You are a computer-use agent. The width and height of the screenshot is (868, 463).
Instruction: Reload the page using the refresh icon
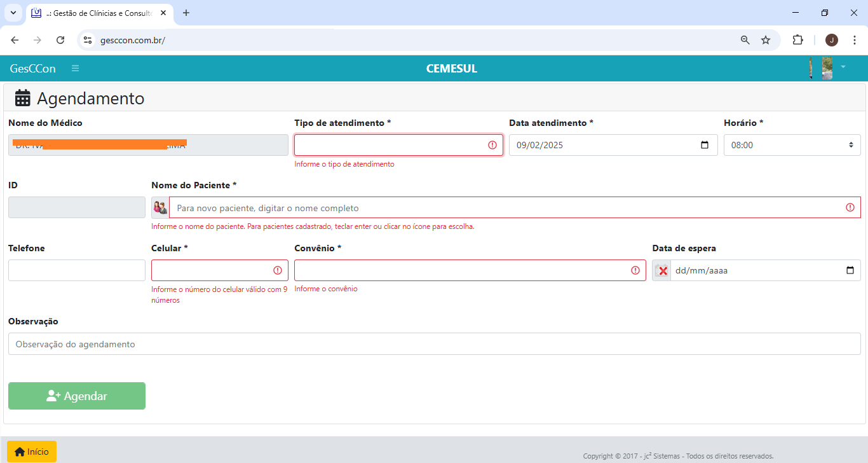[60, 40]
